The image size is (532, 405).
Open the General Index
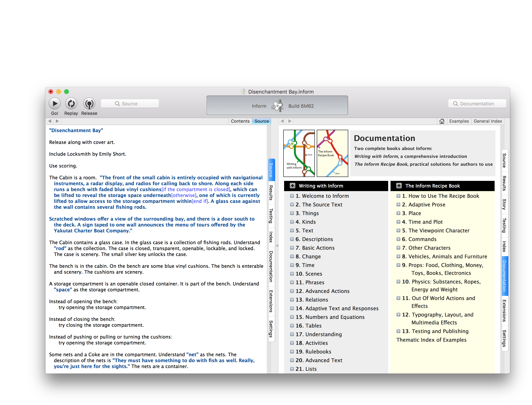pos(488,121)
